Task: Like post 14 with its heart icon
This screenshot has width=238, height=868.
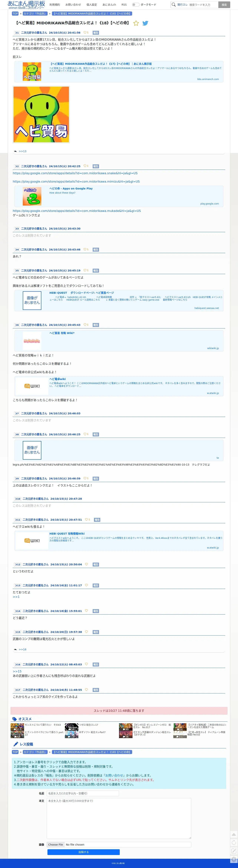Action: 86,611
